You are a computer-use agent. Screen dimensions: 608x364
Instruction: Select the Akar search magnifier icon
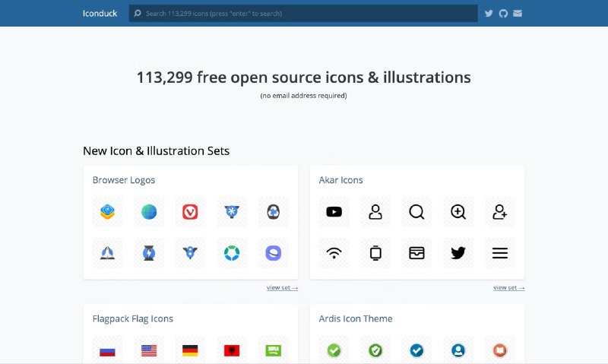click(x=416, y=212)
